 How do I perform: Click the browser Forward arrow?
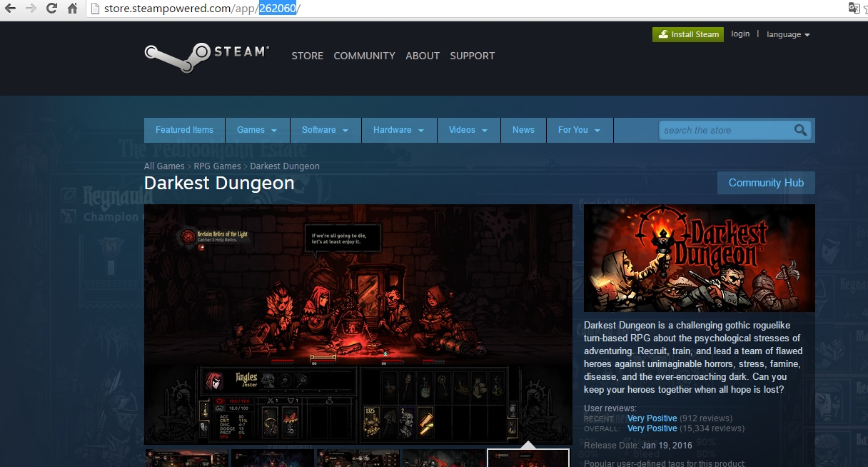point(30,9)
